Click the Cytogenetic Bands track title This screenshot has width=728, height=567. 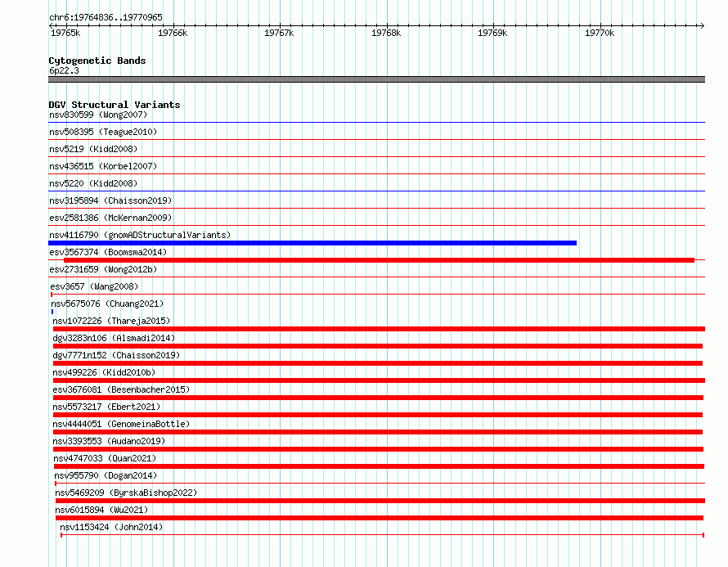pyautogui.click(x=97, y=61)
